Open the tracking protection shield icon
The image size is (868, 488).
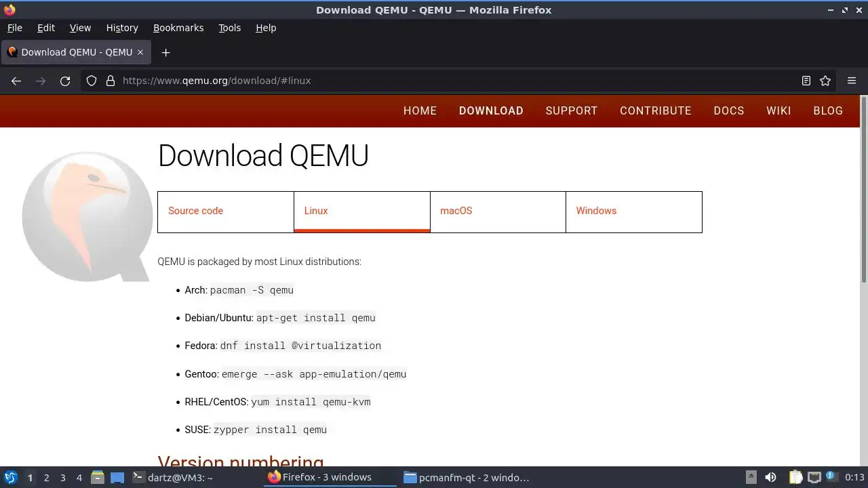click(92, 81)
